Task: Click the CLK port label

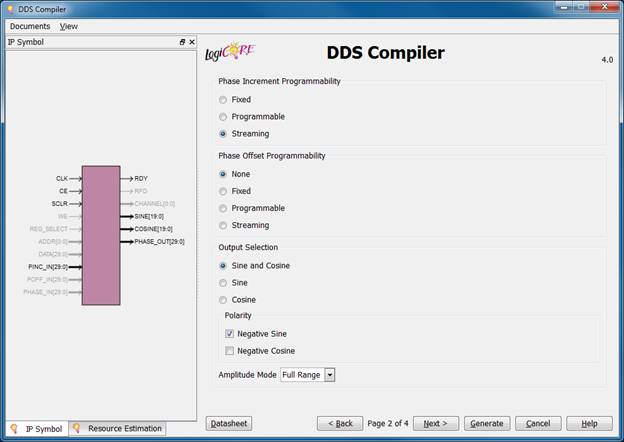Action: coord(62,179)
